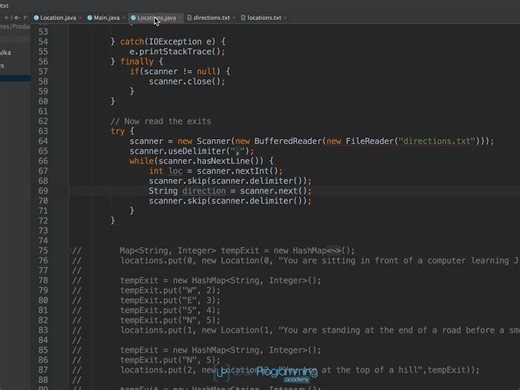
Task: Close the directions.txt tab
Action: coord(234,18)
